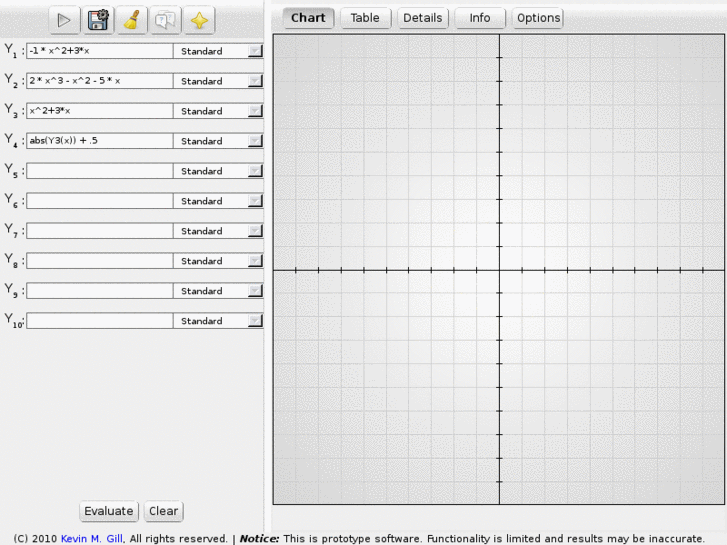
Task: Open the Y2 Standard dropdown
Action: pos(218,81)
